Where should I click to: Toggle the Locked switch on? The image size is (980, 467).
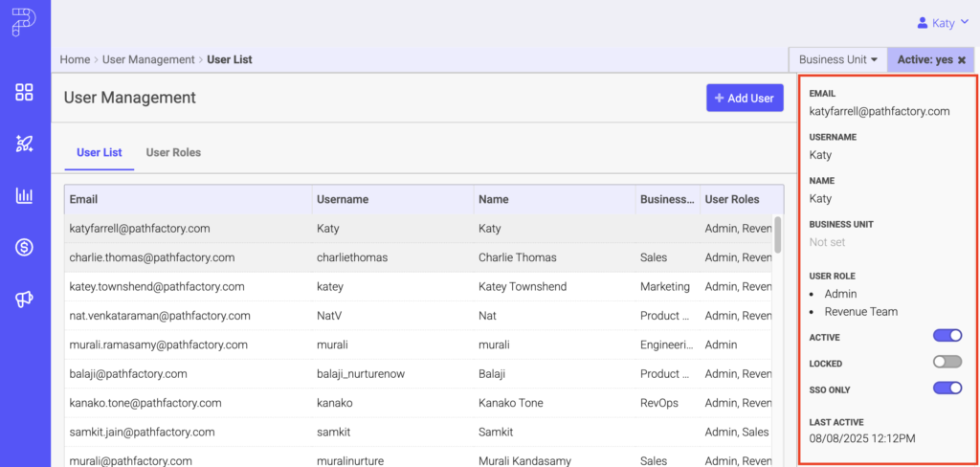(x=947, y=362)
